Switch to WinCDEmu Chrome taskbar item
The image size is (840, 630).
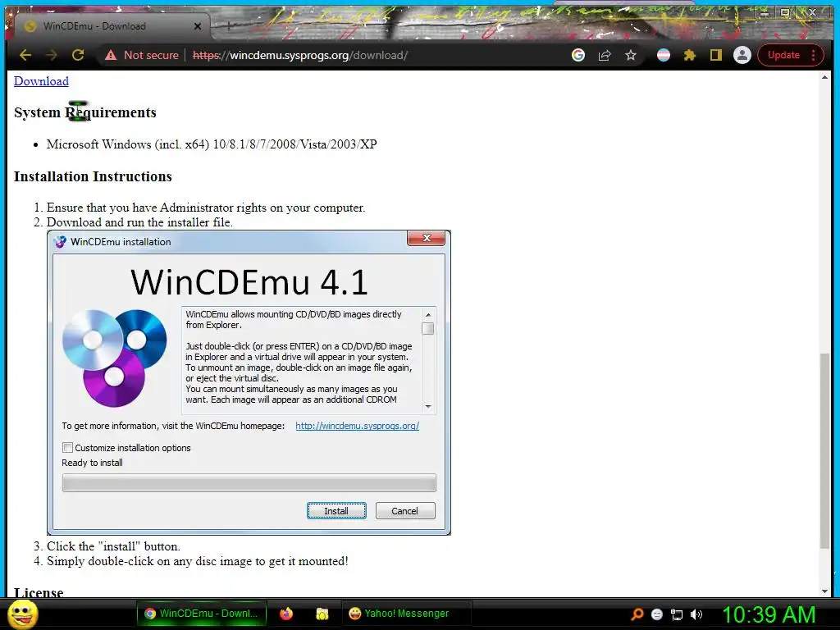click(x=202, y=614)
